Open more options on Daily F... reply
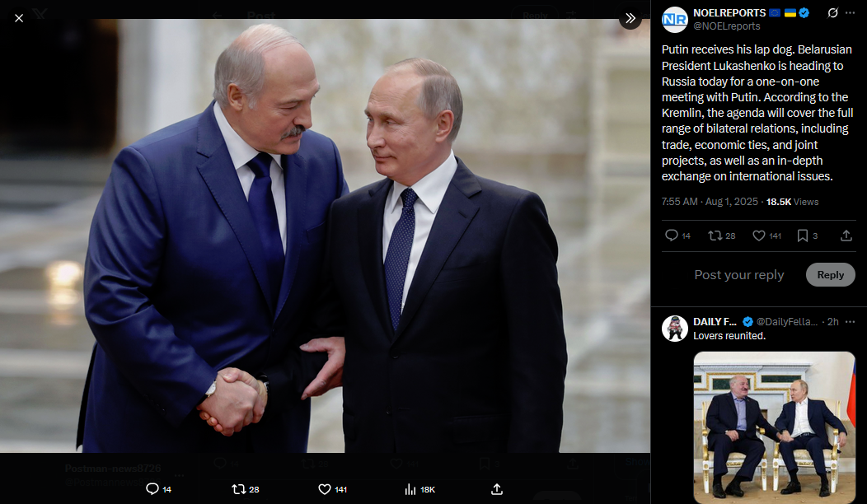 tap(851, 322)
